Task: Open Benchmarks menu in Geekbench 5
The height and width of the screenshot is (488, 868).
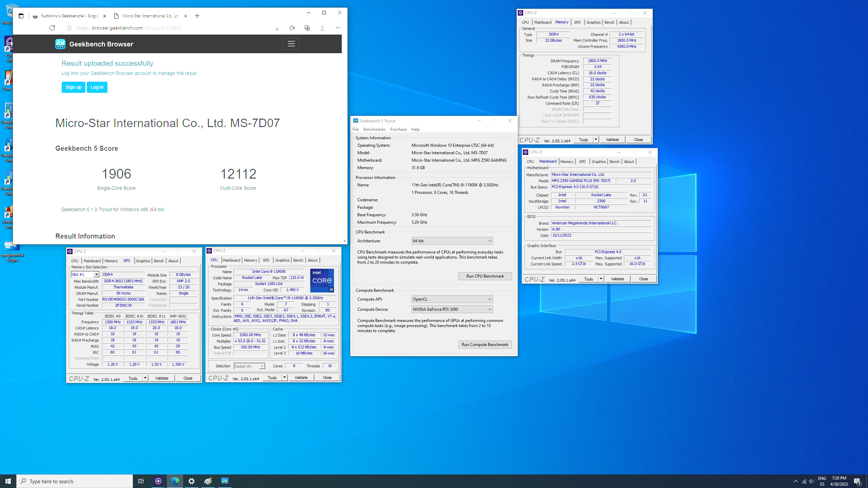Action: click(x=374, y=129)
